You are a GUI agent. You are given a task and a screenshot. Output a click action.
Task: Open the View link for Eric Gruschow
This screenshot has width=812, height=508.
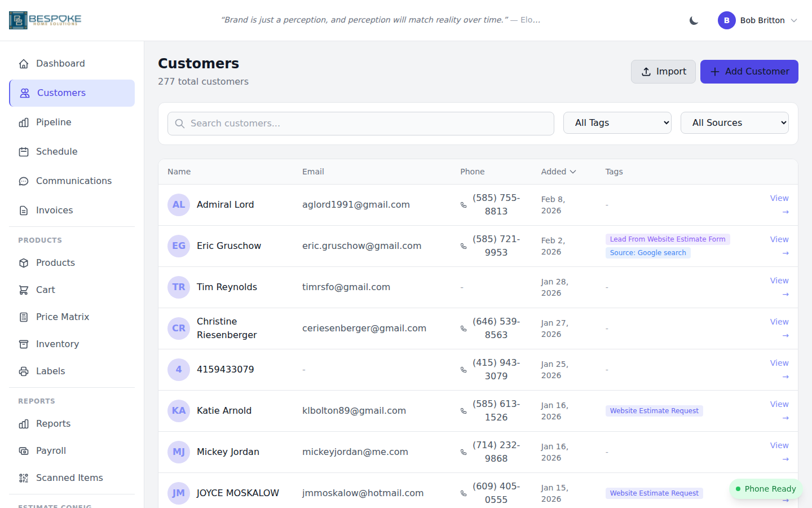click(779, 246)
